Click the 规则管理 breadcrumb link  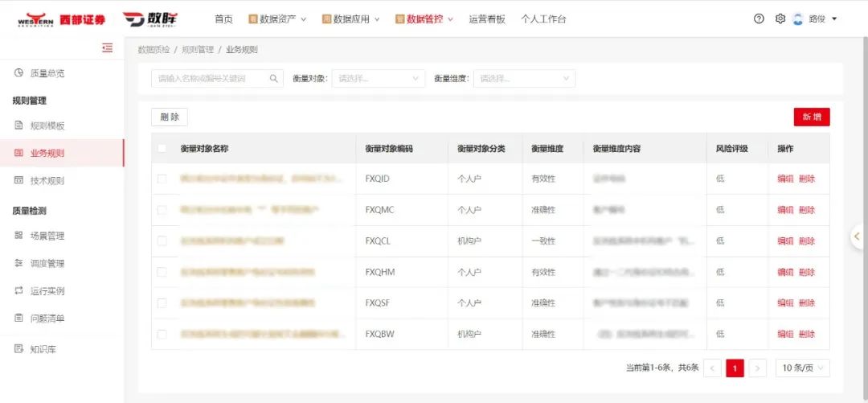pos(198,49)
